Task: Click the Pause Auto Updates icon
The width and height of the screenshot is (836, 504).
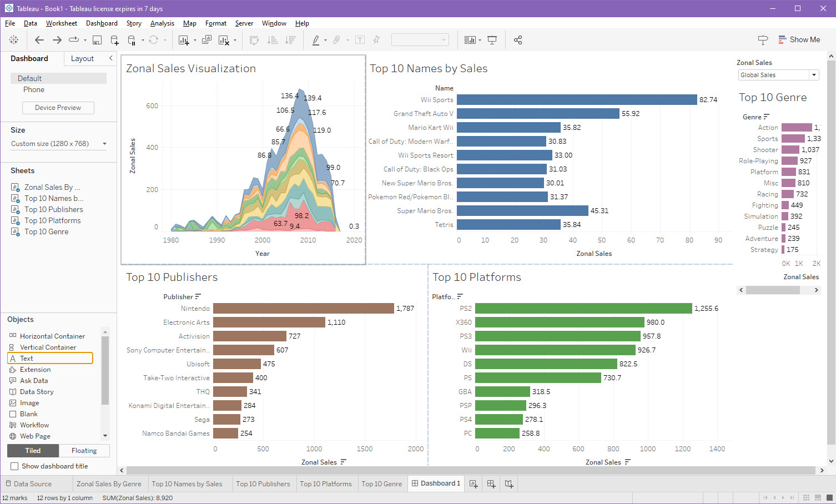Action: [x=132, y=40]
